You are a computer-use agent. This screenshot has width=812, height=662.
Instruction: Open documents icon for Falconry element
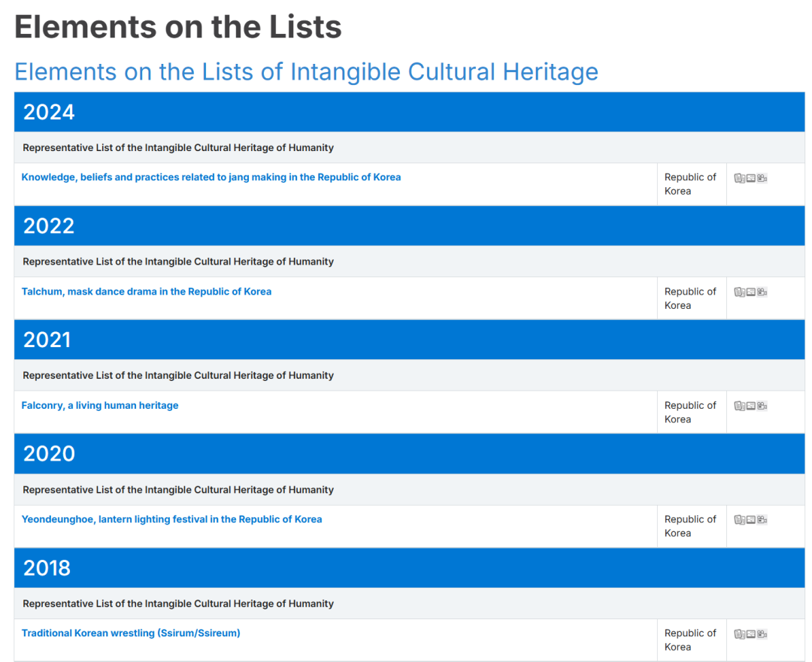(x=739, y=406)
